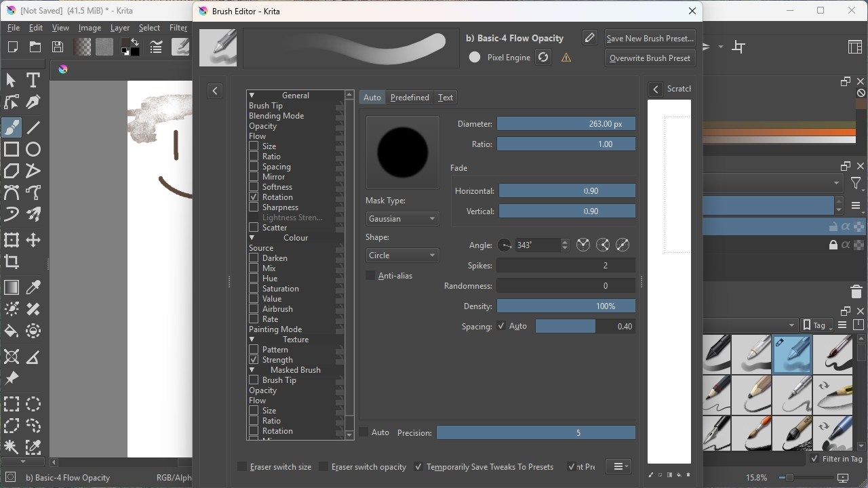868x488 pixels.
Task: Click the Angle input field
Action: [537, 245]
